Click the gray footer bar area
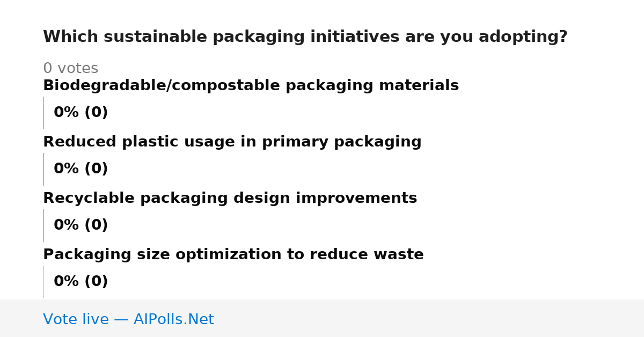644x337 pixels. [x=322, y=318]
